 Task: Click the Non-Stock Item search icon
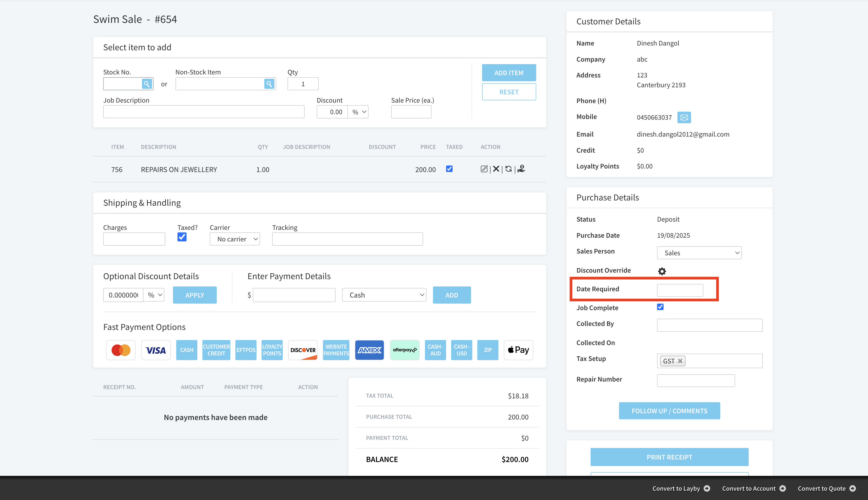269,84
